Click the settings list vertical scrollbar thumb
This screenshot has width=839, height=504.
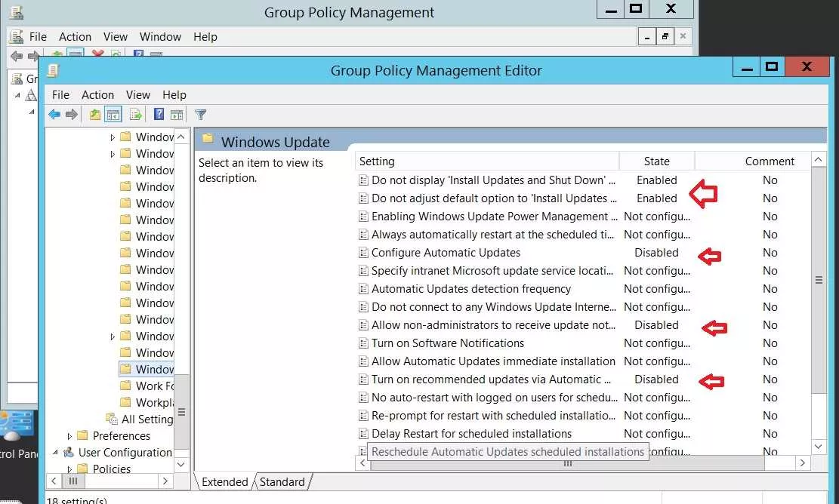point(819,280)
